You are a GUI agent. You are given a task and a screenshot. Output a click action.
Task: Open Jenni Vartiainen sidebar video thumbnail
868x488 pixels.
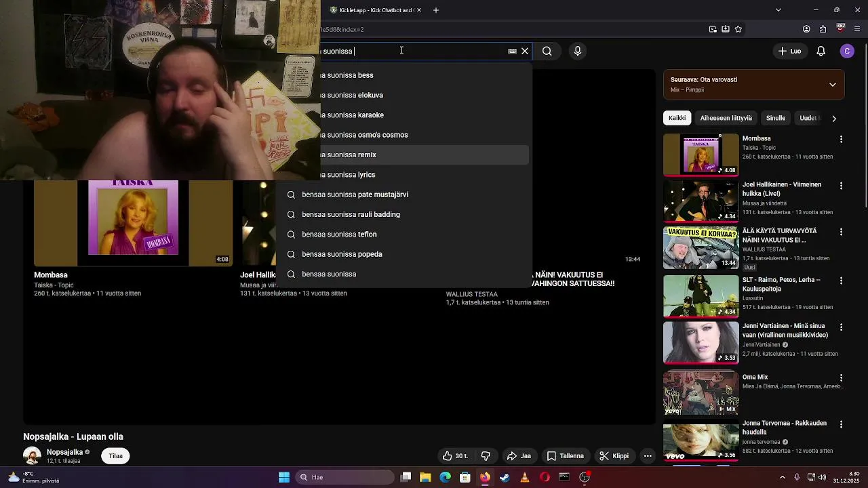point(701,342)
